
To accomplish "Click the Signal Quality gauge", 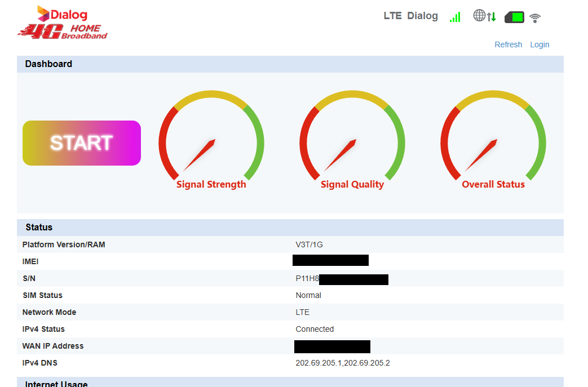I will (x=352, y=139).
